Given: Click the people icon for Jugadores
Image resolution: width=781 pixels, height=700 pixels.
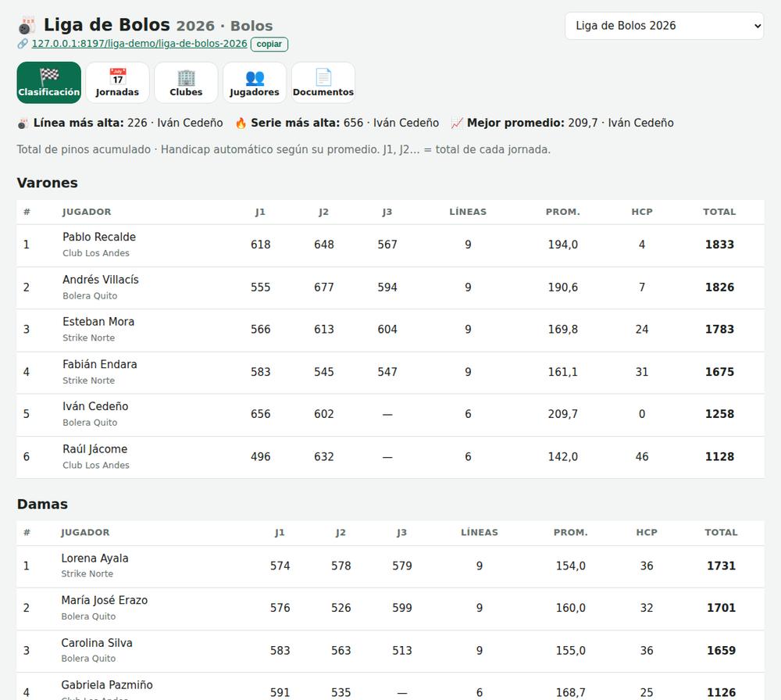Looking at the screenshot, I should 255,77.
